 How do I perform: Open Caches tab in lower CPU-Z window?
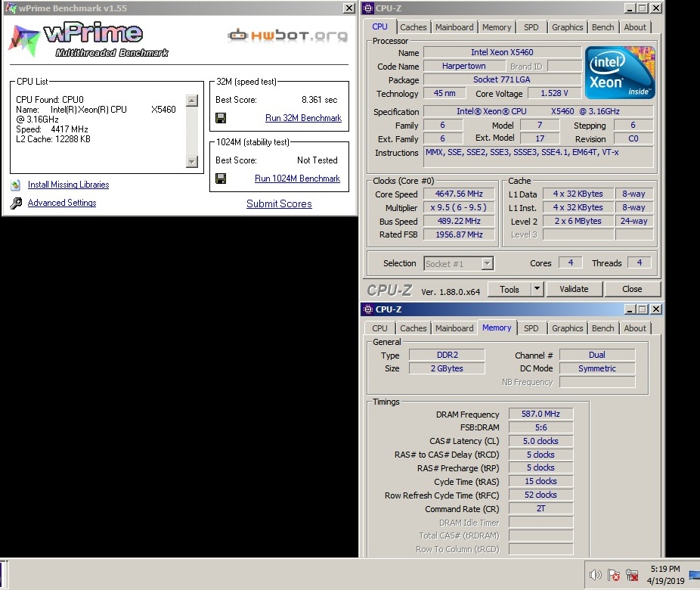tap(413, 328)
